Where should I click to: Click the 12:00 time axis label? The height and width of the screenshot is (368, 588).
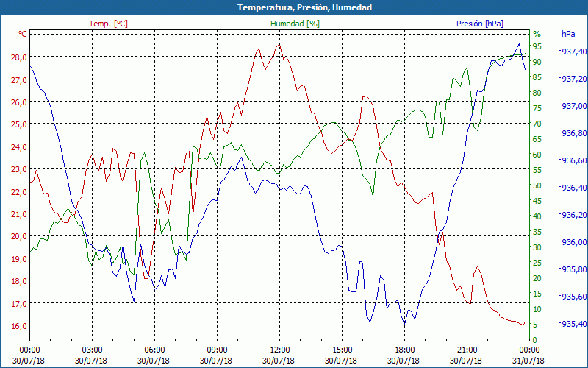tap(280, 350)
